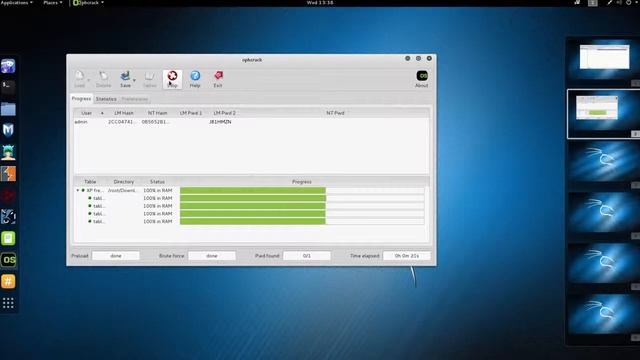Open the About ophcrack icon
The width and height of the screenshot is (640, 360).
pos(422,79)
